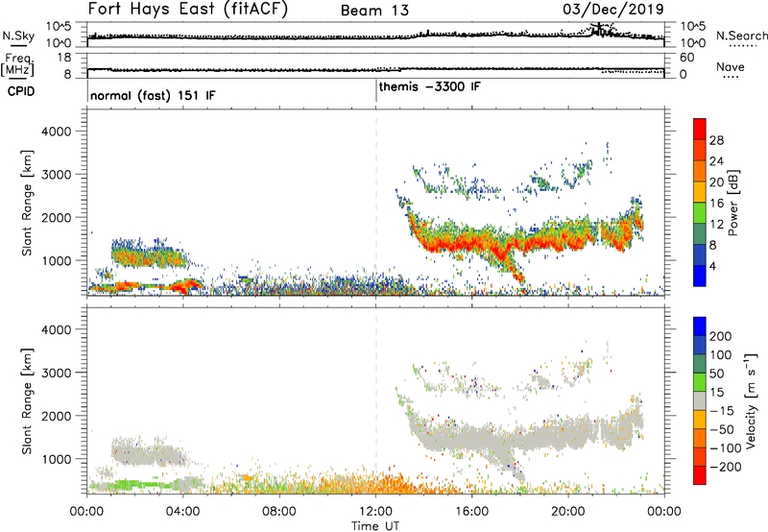Click the '4' Power colorbar value
The image size is (768, 532).
tap(712, 266)
